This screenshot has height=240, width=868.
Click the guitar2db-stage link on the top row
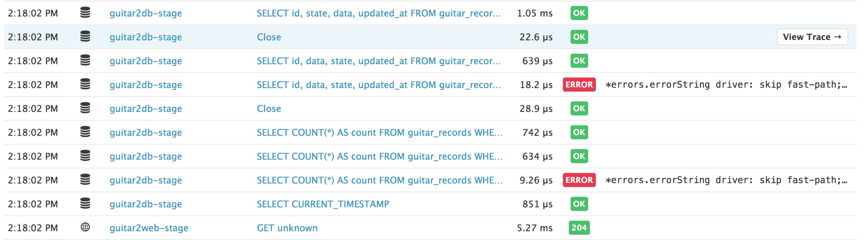point(145,13)
